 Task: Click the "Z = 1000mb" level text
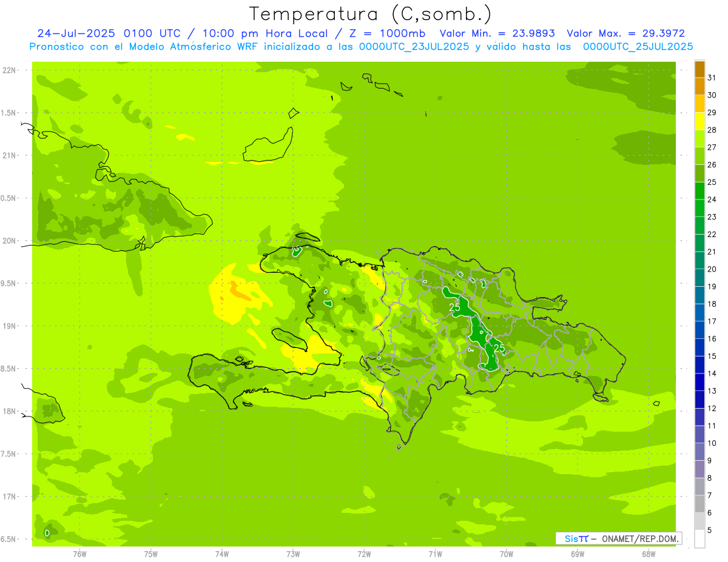click(x=389, y=33)
